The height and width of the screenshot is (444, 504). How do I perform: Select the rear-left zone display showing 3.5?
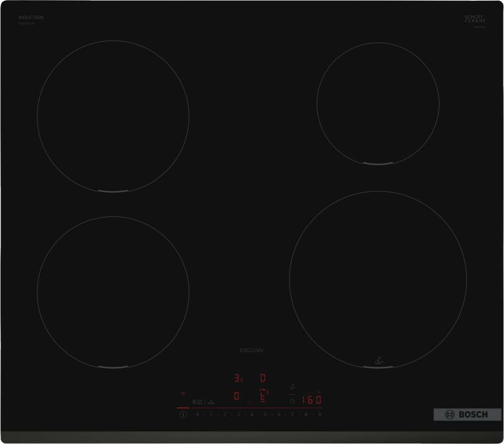[x=238, y=379]
